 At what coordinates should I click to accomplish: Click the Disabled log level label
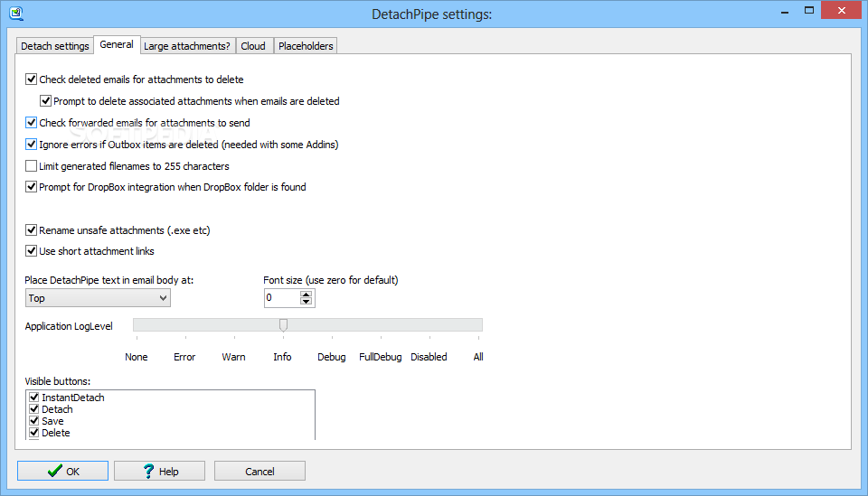click(x=429, y=357)
